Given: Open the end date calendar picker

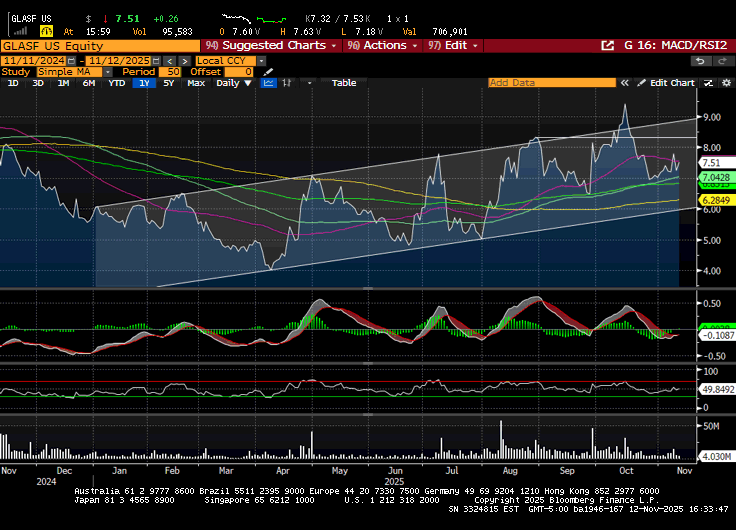Looking at the screenshot, I should (156, 61).
